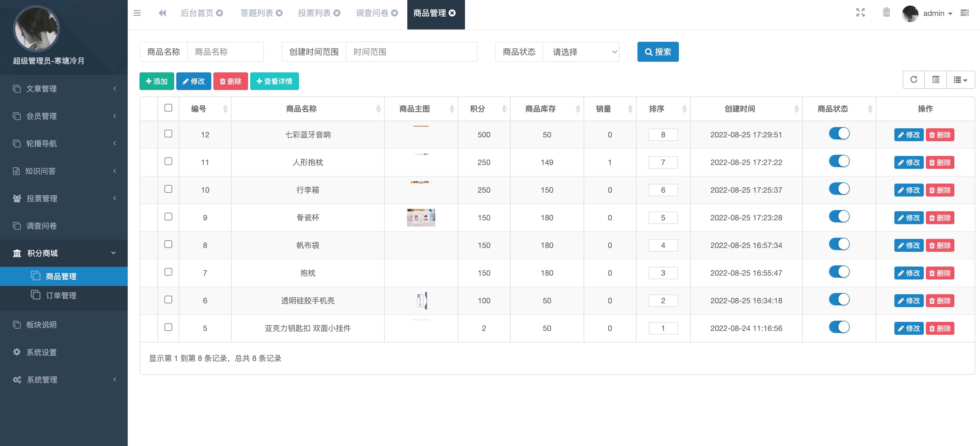The width and height of the screenshot is (980, 446).
Task: Close the 答题列表 tab with its X icon
Action: pyautogui.click(x=279, y=13)
